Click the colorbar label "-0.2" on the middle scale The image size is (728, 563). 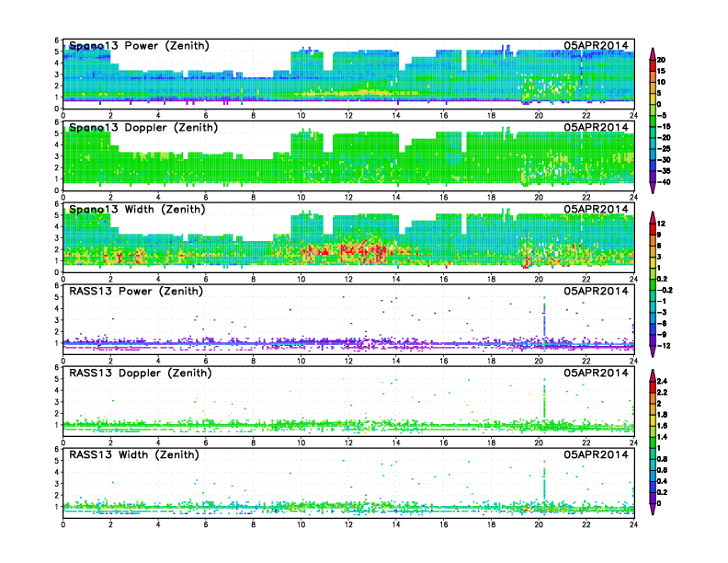[x=665, y=290]
